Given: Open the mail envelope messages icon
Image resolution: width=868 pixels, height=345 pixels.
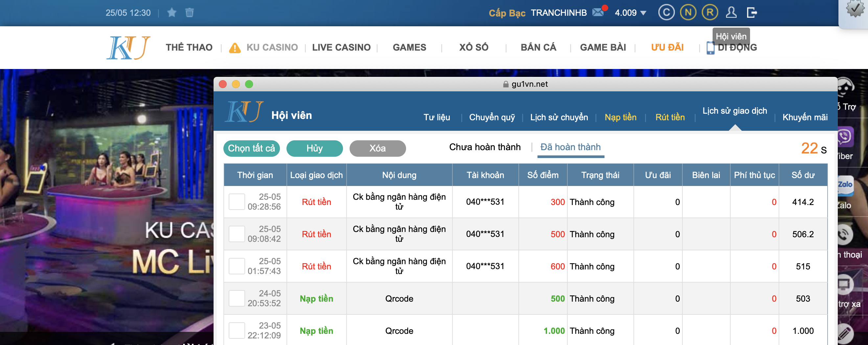Looking at the screenshot, I should tap(598, 12).
